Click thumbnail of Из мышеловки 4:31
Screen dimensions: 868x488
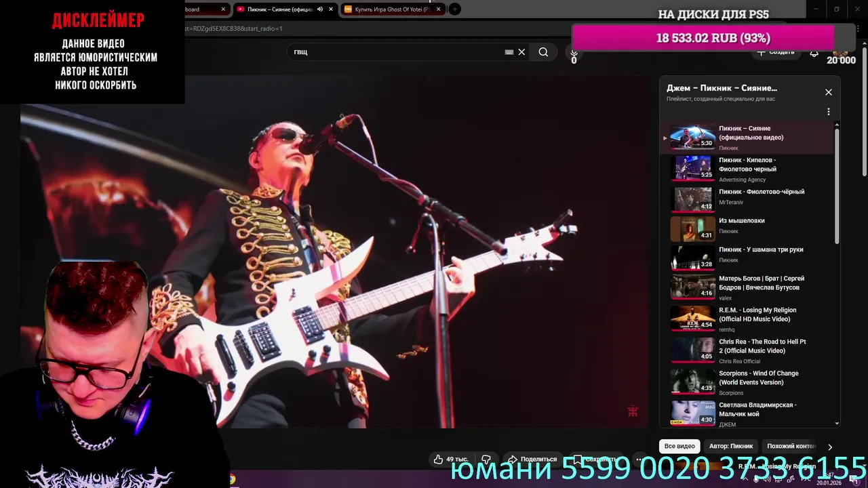coord(692,229)
